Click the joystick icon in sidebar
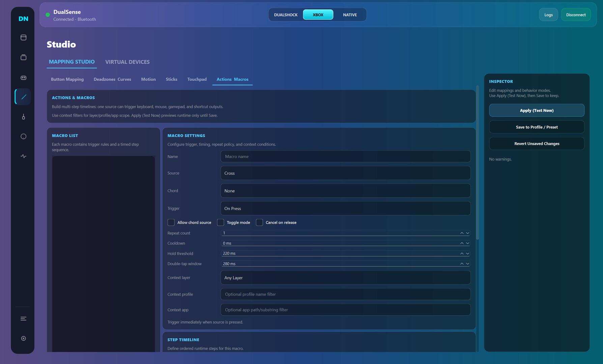Screen dimensions: 603x364 tap(23, 117)
